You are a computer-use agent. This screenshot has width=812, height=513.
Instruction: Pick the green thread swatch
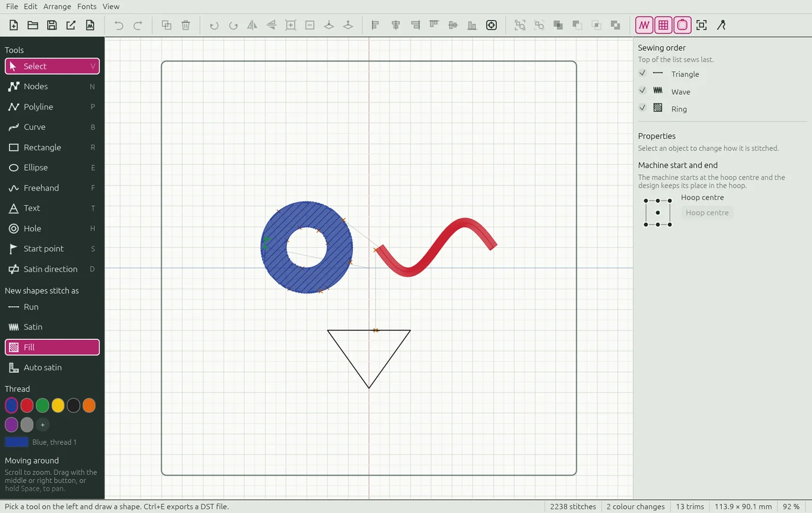42,406
